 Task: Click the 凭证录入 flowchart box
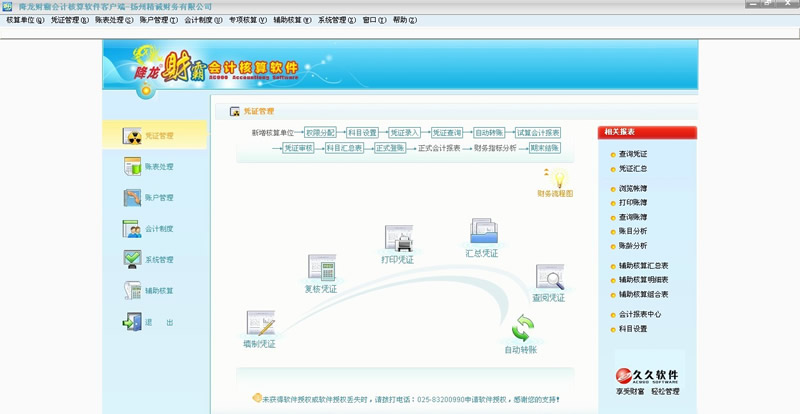(405, 133)
